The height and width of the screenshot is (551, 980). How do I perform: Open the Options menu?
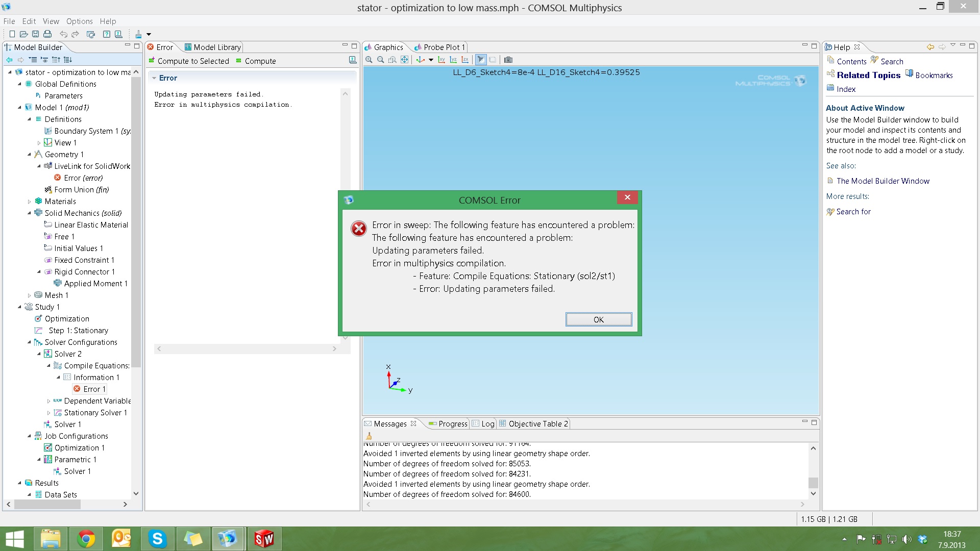pos(80,21)
